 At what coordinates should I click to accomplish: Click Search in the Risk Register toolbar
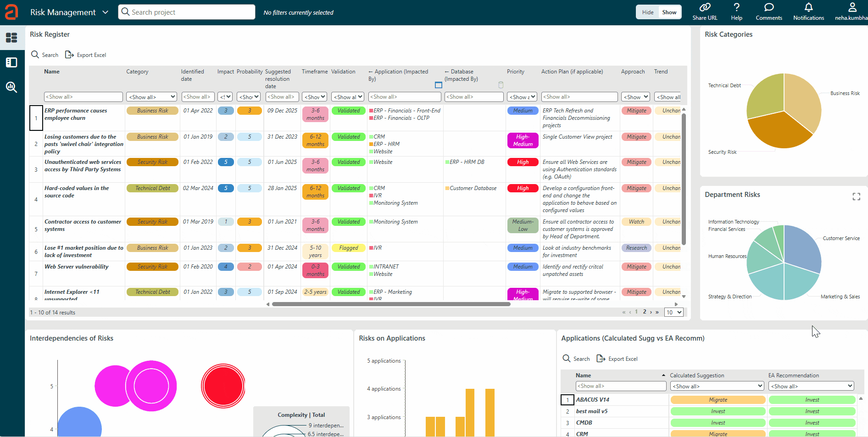[x=45, y=55]
